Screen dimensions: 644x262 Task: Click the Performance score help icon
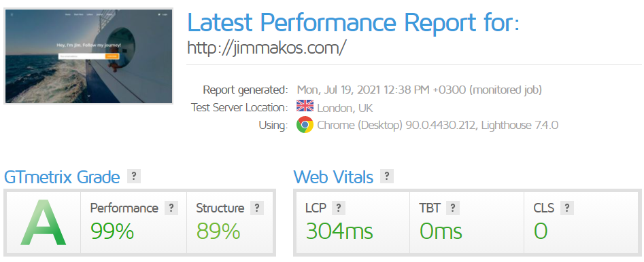point(171,208)
